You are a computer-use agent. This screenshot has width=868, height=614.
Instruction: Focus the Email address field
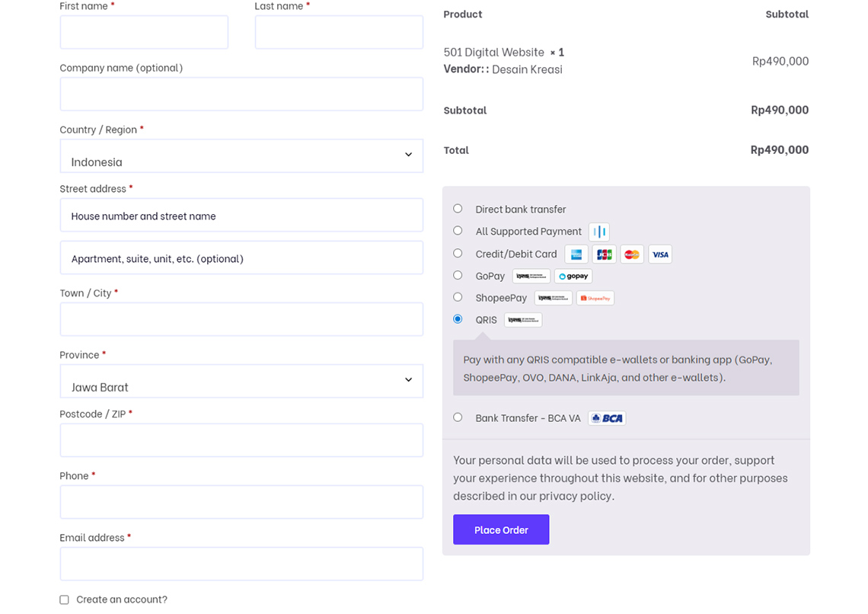tap(241, 564)
